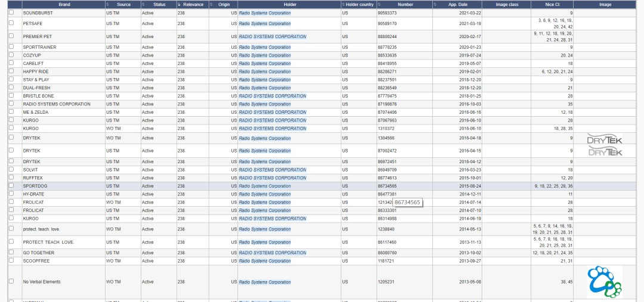Image resolution: width=644 pixels, height=302 pixels.
Task: Click the Image column header
Action: [x=605, y=5]
